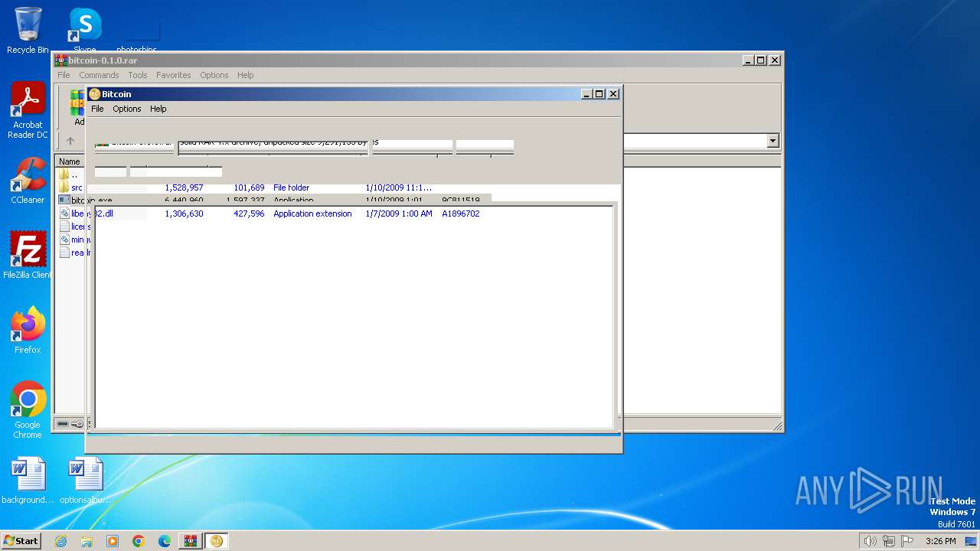Open WinRAR's Commands menu
The image size is (980, 551).
pos(99,75)
